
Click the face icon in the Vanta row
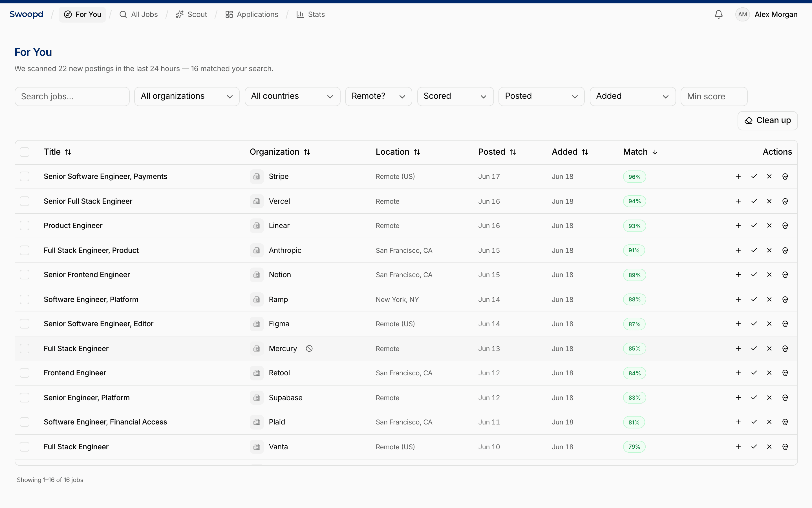point(785,446)
